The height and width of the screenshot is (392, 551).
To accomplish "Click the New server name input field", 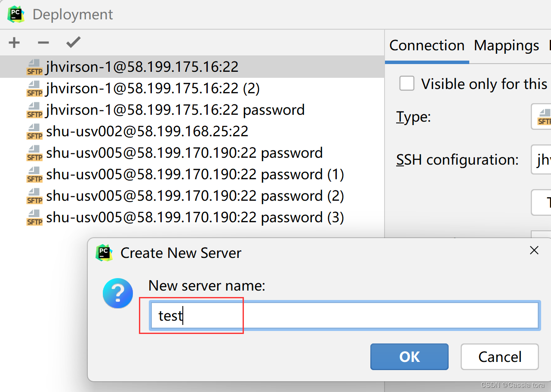I will tap(345, 316).
